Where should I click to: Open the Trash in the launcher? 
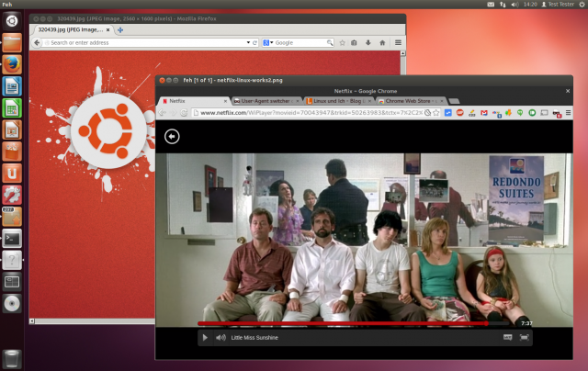tap(12, 359)
